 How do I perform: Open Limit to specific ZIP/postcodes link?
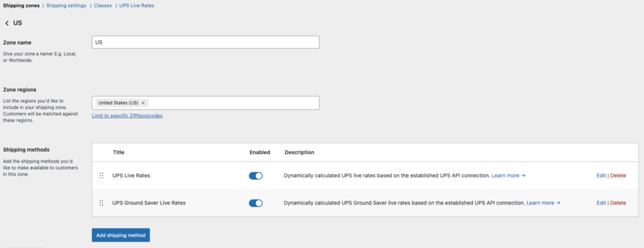coord(127,116)
